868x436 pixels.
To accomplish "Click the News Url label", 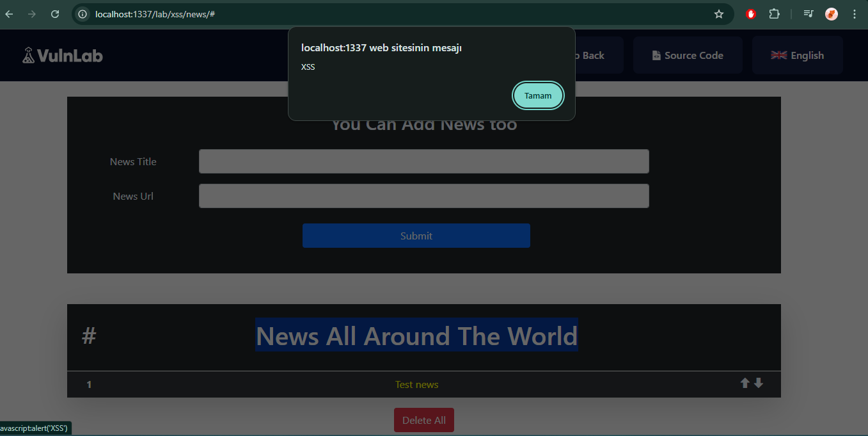I will pyautogui.click(x=133, y=196).
